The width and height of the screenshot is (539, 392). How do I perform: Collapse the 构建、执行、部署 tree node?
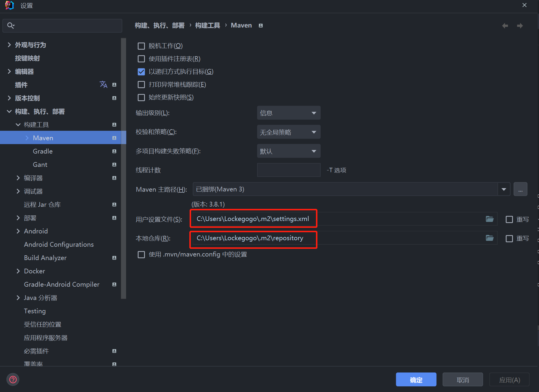9,111
